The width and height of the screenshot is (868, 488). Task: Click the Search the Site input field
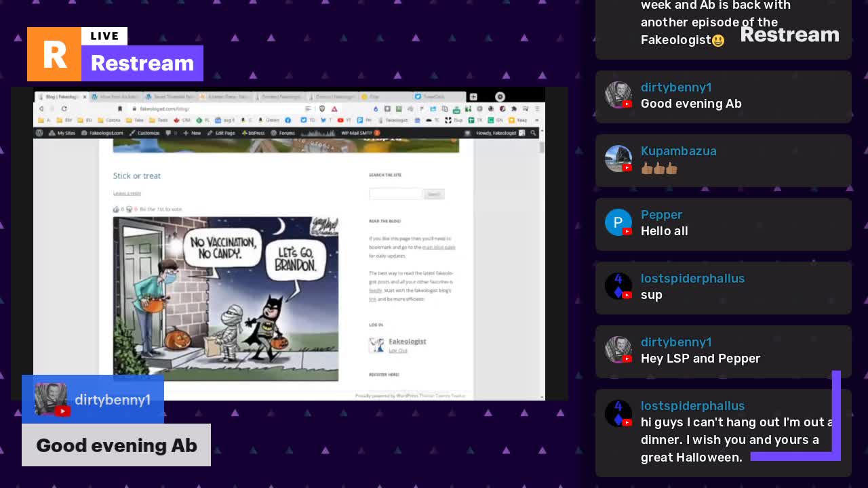pyautogui.click(x=395, y=194)
